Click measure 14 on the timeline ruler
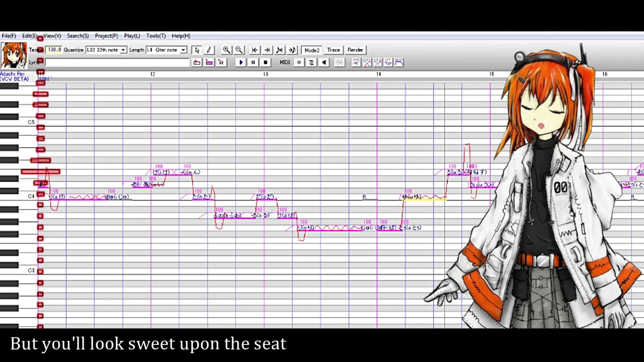Viewport: 644px width, 362px height. point(379,74)
